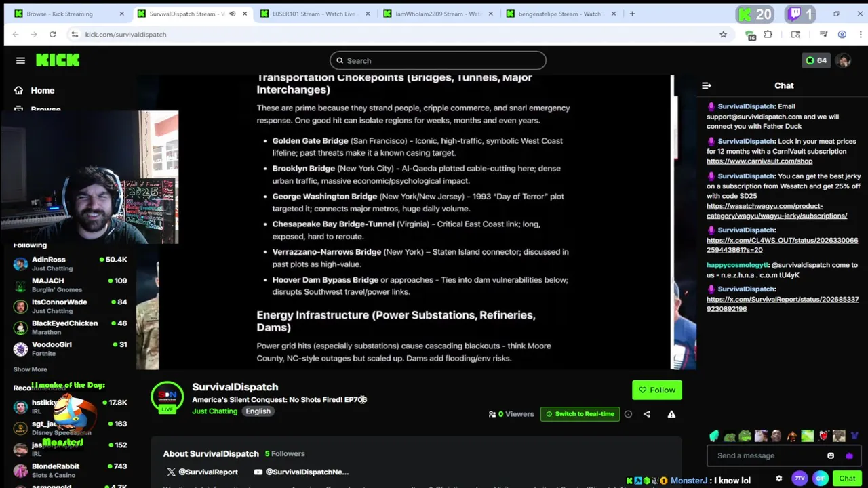Share the stream using the share icon
This screenshot has height=488, width=868.
point(646,414)
